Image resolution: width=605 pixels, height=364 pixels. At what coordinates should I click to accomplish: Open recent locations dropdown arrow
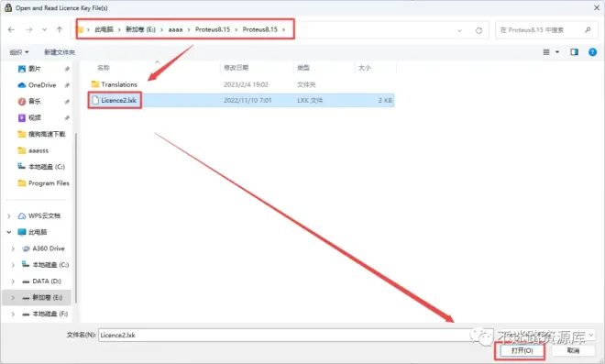(x=44, y=29)
